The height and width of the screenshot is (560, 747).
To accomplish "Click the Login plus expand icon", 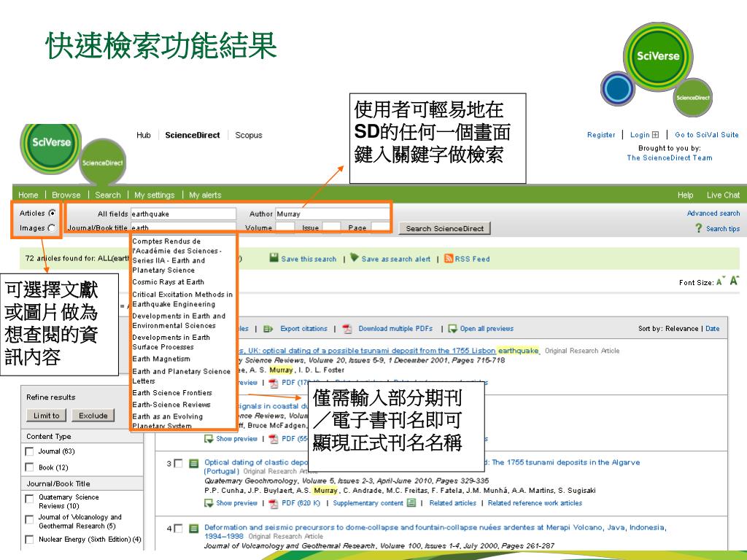I will pyautogui.click(x=656, y=135).
